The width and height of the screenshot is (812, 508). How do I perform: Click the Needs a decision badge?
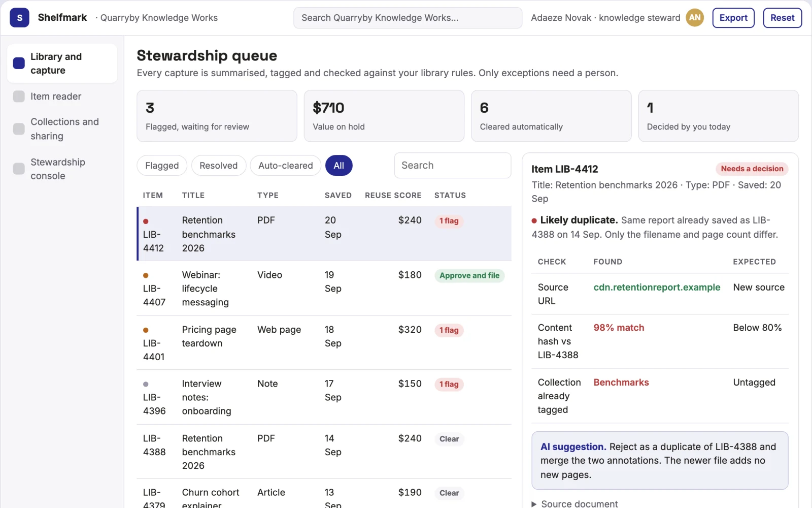point(752,169)
